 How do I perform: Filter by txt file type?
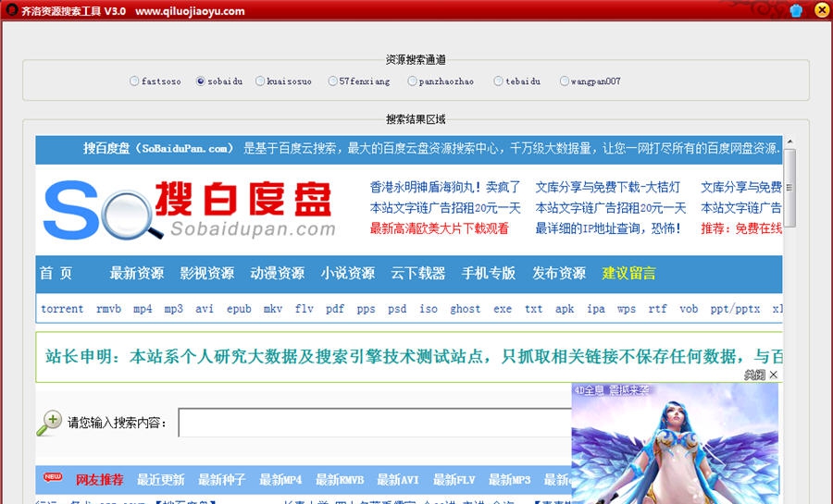click(533, 309)
